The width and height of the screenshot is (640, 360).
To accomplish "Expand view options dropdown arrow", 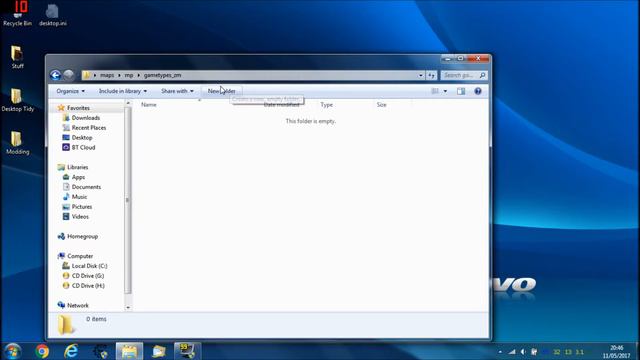I will pyautogui.click(x=445, y=91).
